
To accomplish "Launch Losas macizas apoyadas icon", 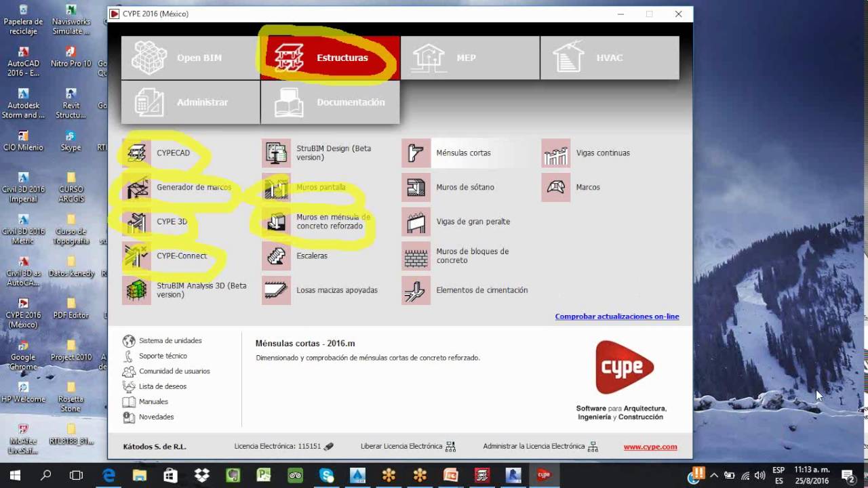I will (277, 290).
